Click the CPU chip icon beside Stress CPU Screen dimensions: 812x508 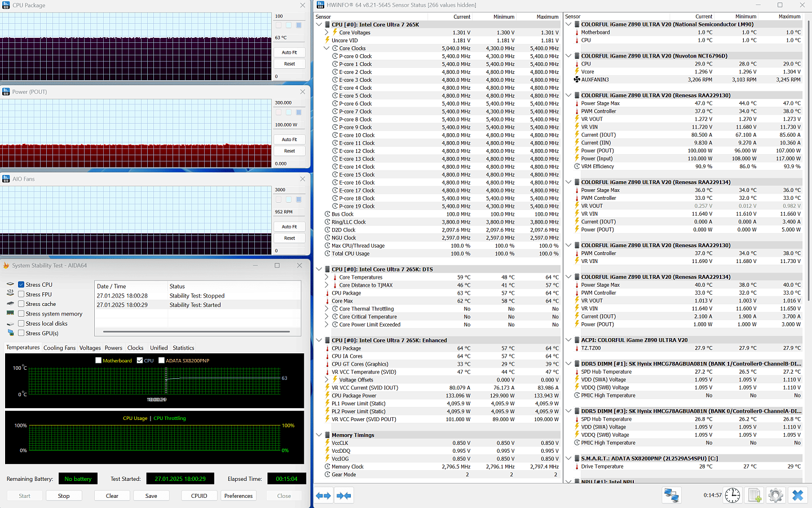coord(10,284)
